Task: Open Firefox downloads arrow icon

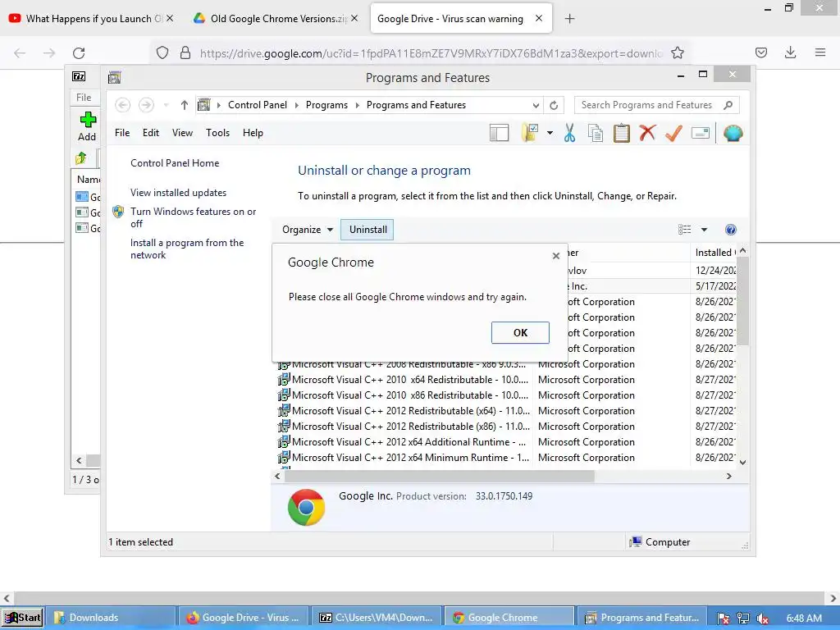Action: [x=790, y=52]
